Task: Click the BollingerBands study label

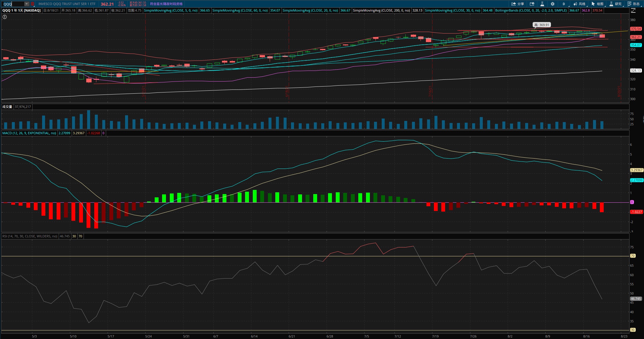Action: tap(531, 10)
